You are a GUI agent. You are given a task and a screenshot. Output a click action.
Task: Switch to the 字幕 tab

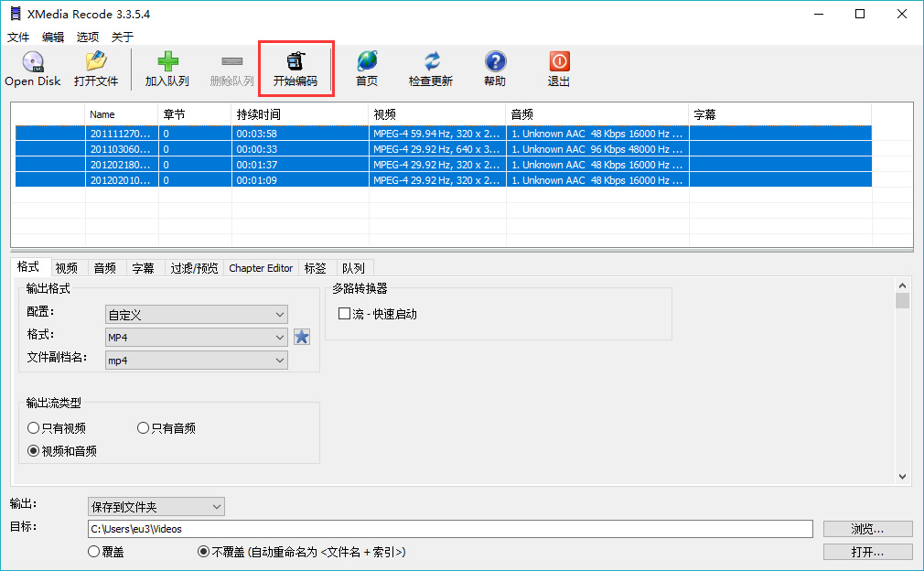click(144, 268)
